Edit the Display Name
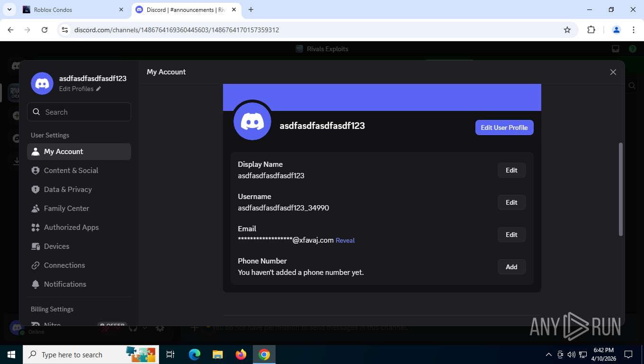The width and height of the screenshot is (644, 364). [x=511, y=170]
